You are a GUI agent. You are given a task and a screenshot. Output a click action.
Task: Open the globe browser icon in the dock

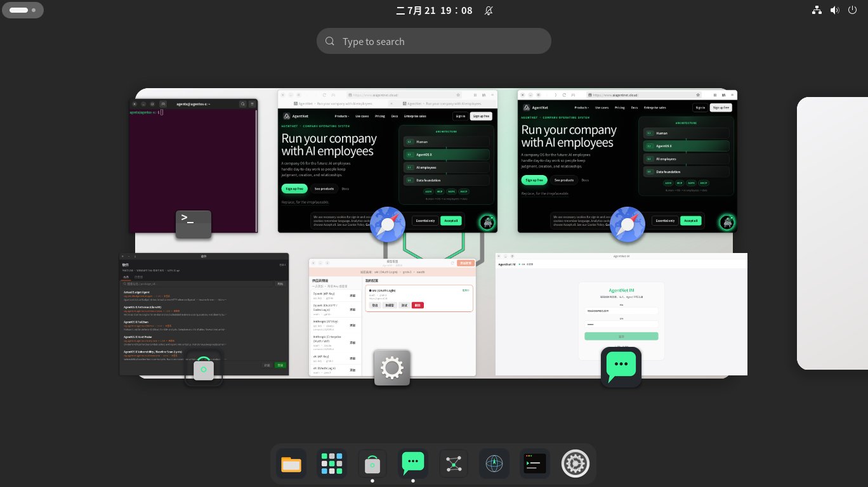tap(494, 464)
